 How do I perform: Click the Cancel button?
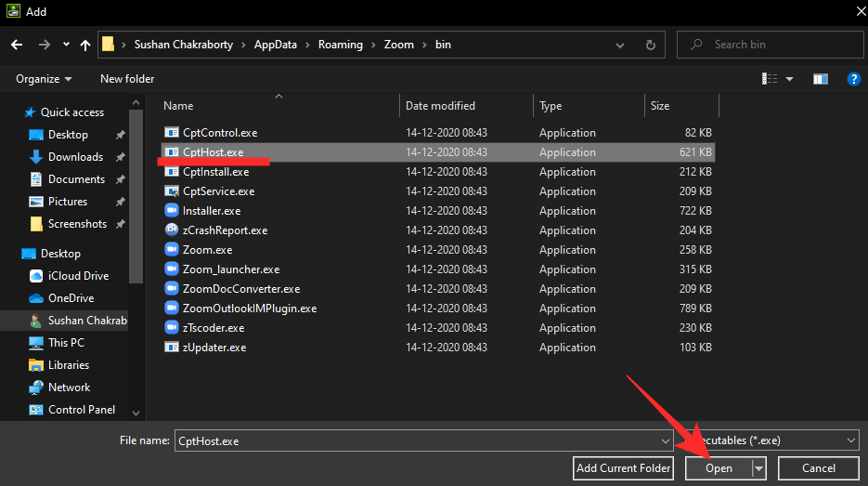(x=818, y=468)
